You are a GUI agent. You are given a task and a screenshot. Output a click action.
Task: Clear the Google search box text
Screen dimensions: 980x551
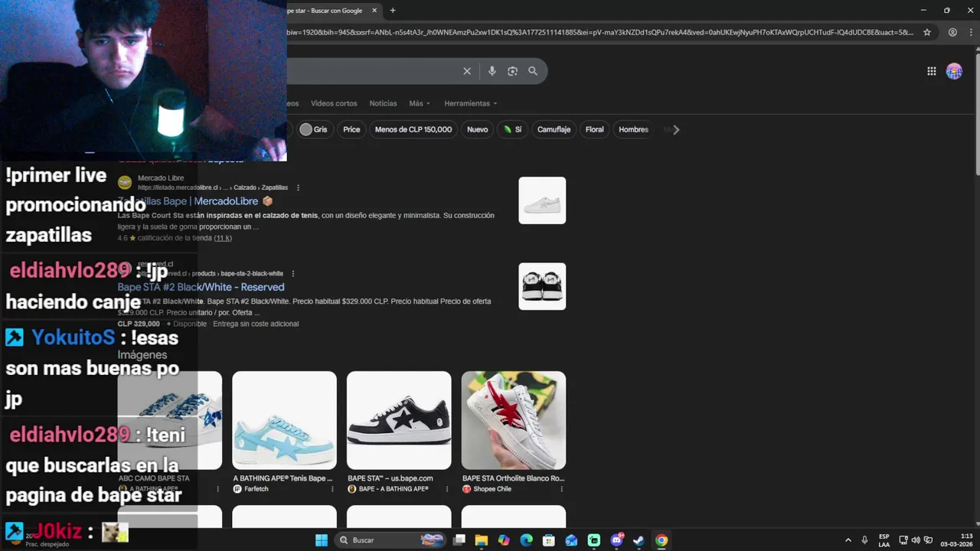point(467,71)
